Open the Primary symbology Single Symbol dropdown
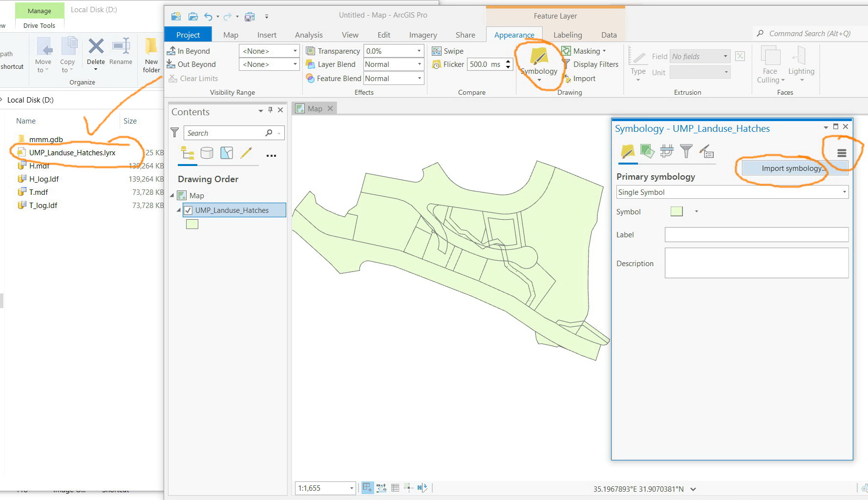This screenshot has height=500, width=868. pos(845,192)
